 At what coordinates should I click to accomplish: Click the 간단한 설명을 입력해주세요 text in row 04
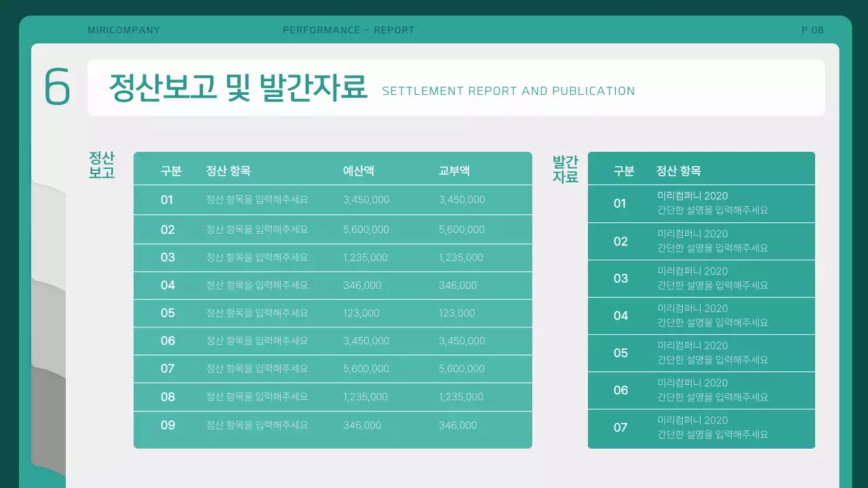pos(709,323)
